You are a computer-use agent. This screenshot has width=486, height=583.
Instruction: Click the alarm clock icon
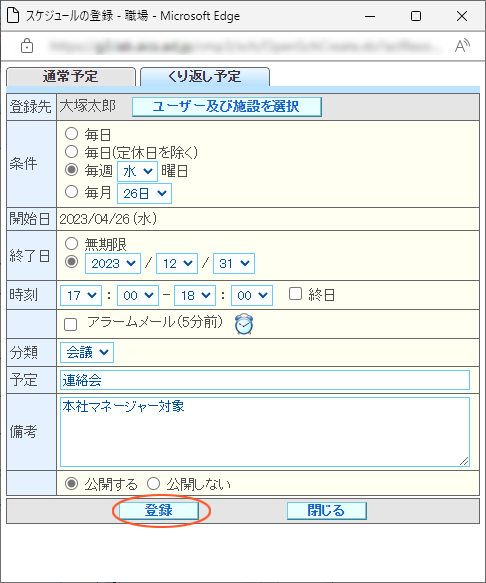pos(244,324)
